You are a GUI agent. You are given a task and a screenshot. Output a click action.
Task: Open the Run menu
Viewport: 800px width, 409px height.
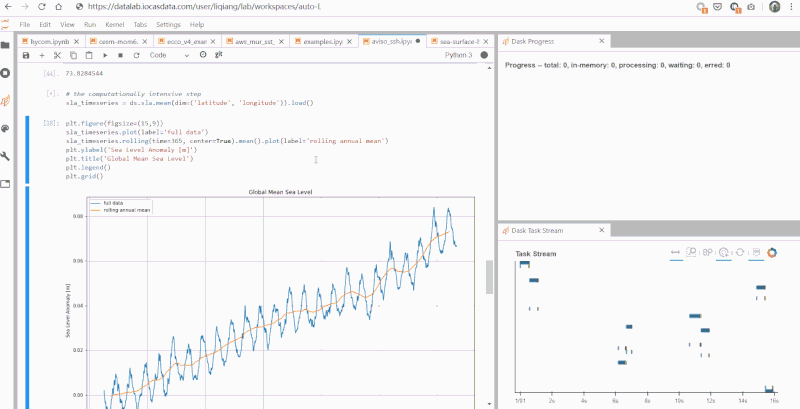click(x=90, y=24)
